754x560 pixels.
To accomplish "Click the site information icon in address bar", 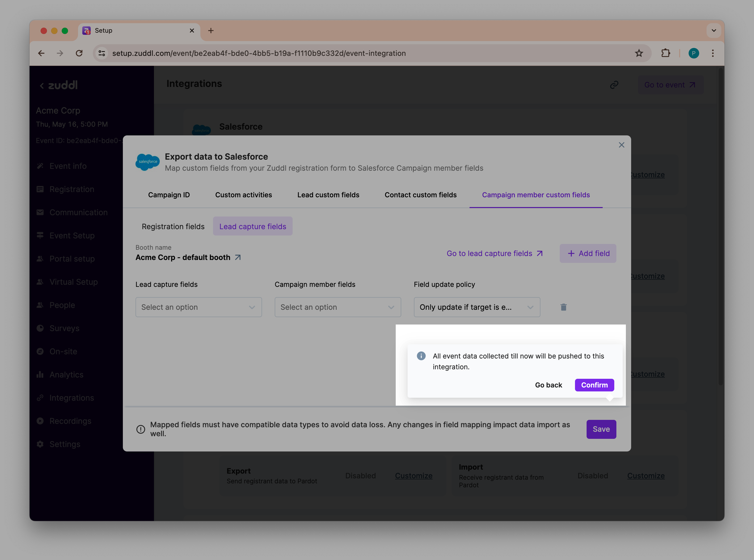I will [x=102, y=53].
